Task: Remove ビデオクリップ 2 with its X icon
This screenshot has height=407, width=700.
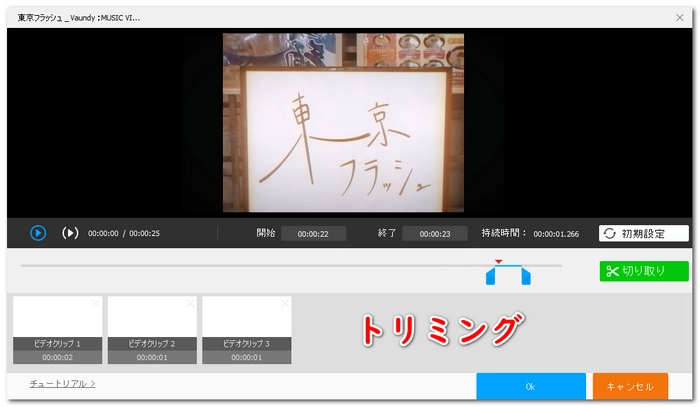Action: pyautogui.click(x=190, y=303)
